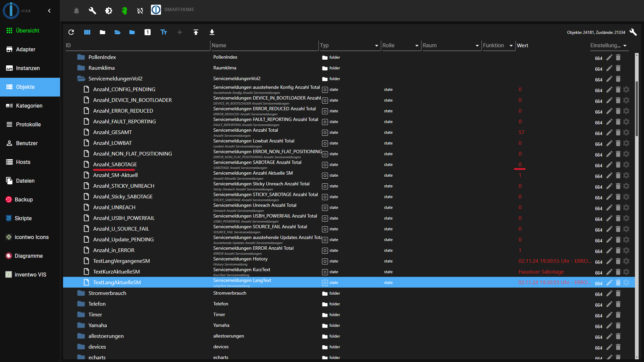The image size is (644, 362).
Task: Open the column configuration icon
Action: point(87,32)
